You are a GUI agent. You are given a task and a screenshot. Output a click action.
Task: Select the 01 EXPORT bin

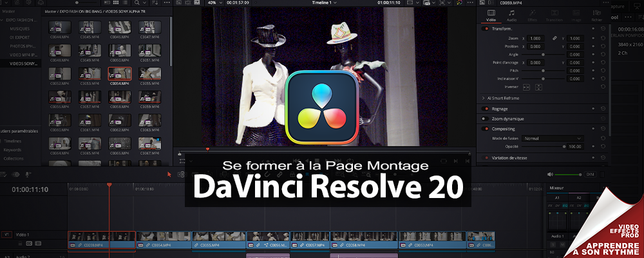(20, 37)
